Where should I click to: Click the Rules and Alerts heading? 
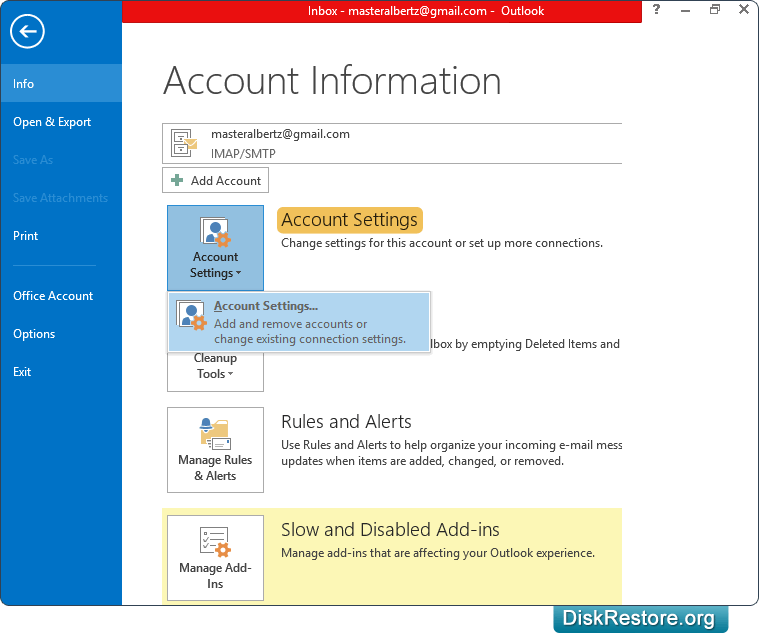346,422
